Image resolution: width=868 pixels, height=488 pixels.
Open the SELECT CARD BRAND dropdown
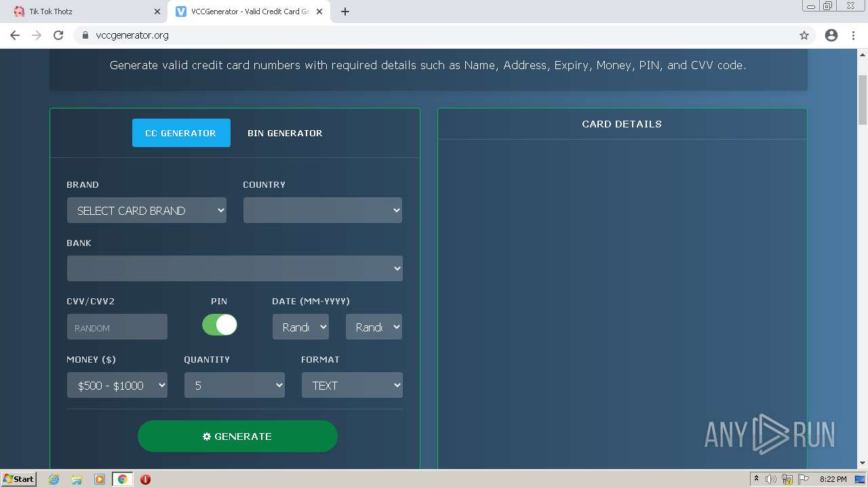(146, 210)
